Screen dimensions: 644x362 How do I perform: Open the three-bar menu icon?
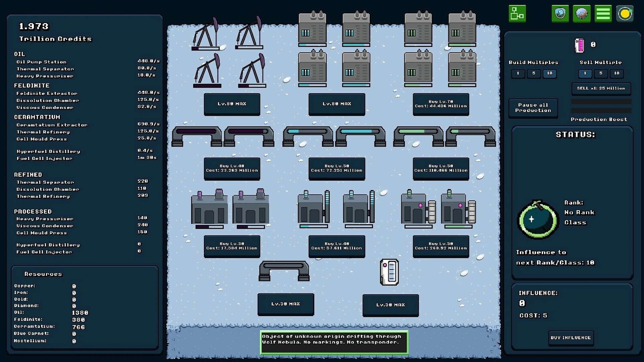pyautogui.click(x=603, y=14)
